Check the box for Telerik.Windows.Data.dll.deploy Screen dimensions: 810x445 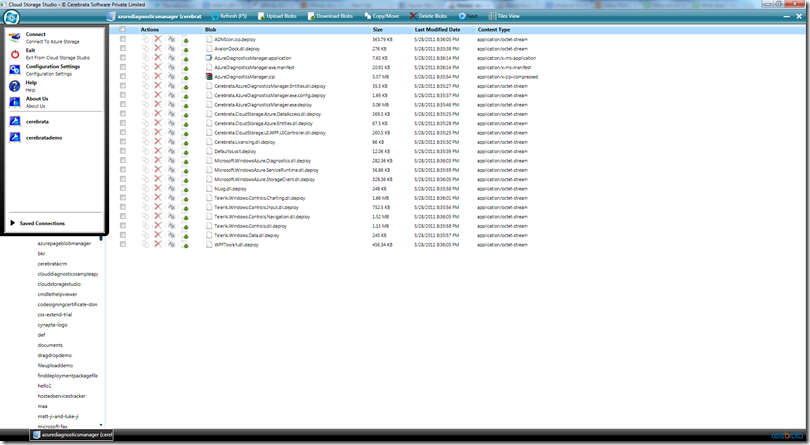click(x=122, y=235)
